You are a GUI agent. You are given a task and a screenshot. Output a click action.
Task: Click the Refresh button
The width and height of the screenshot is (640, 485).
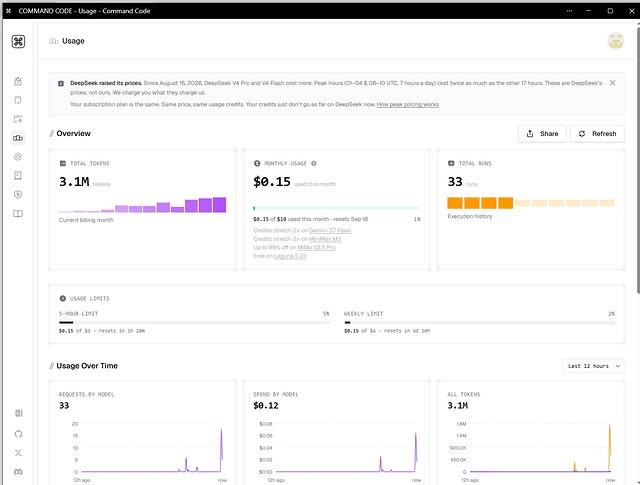tap(597, 134)
